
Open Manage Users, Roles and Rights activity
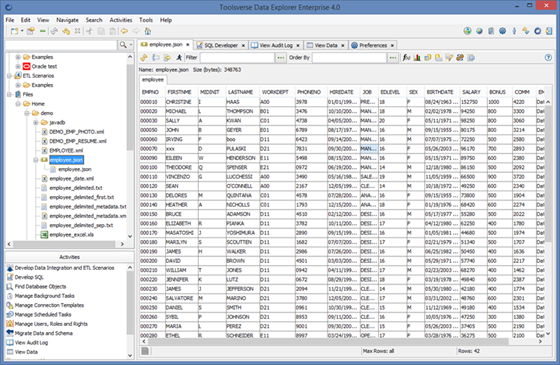pos(51,324)
